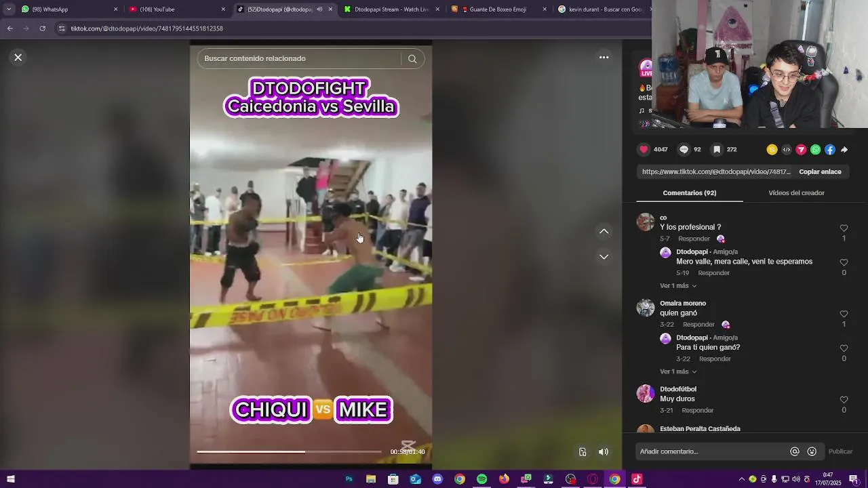Open Photoshop from taskbar

click(349, 479)
